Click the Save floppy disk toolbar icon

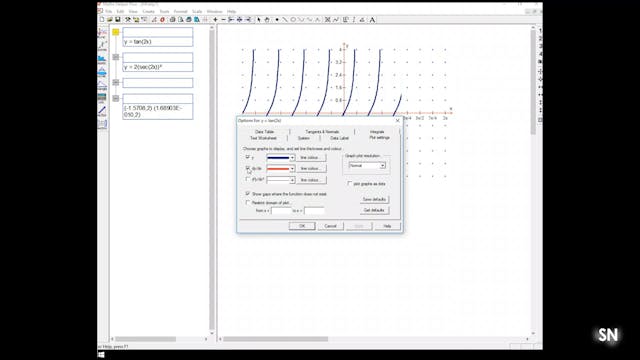(x=118, y=20)
